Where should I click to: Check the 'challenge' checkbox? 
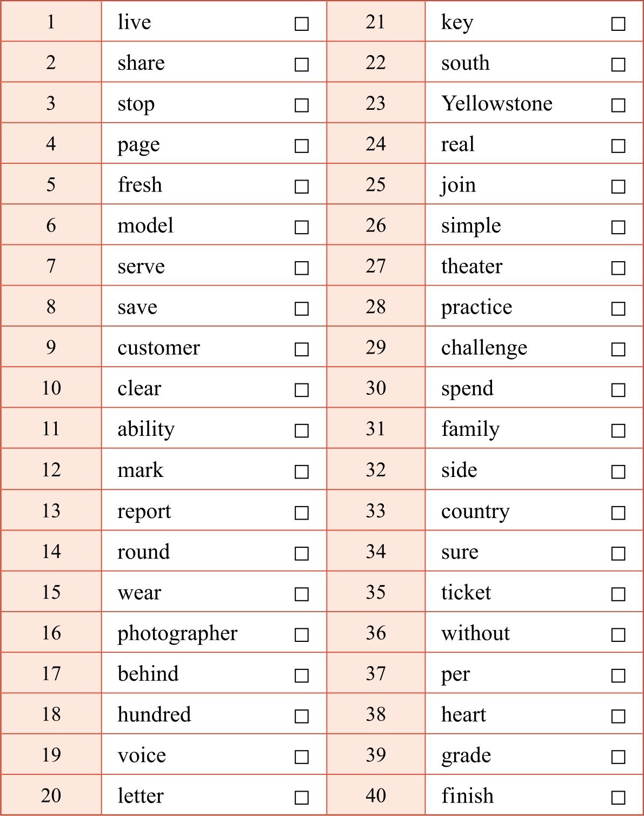click(x=618, y=349)
